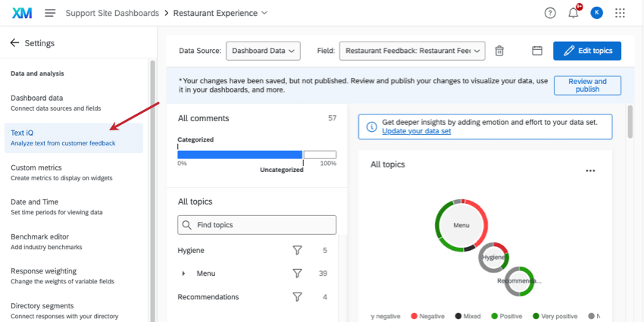Image resolution: width=644 pixels, height=322 pixels.
Task: Select Text iQ in settings sidebar
Action: pyautogui.click(x=73, y=137)
